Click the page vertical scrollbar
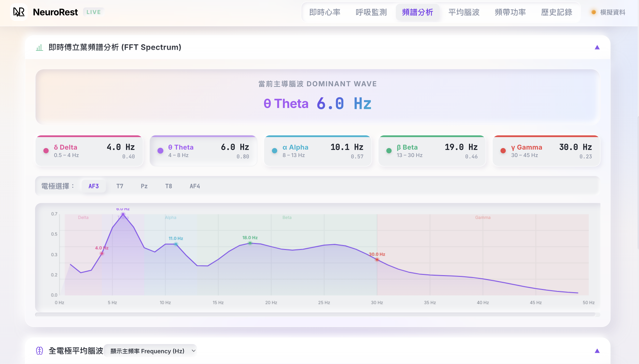This screenshot has width=639, height=364. click(637, 182)
